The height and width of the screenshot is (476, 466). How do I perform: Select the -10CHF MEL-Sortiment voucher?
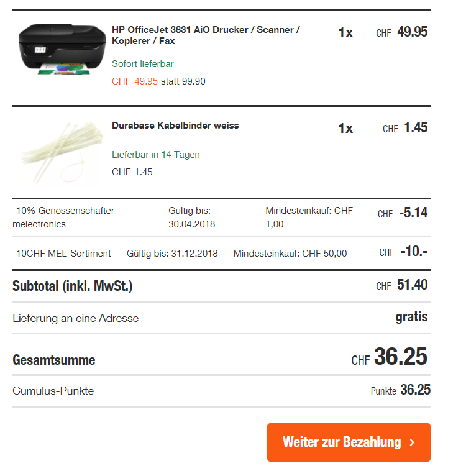coord(62,254)
